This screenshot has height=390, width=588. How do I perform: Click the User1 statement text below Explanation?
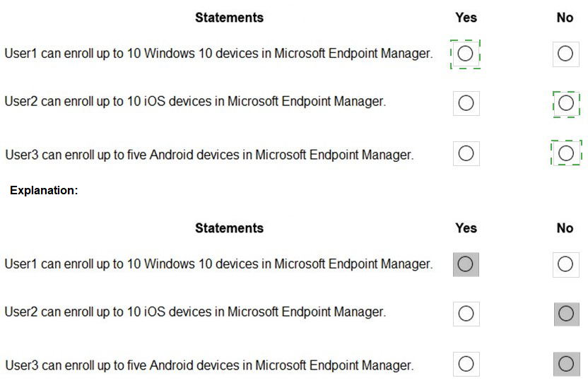click(x=218, y=264)
